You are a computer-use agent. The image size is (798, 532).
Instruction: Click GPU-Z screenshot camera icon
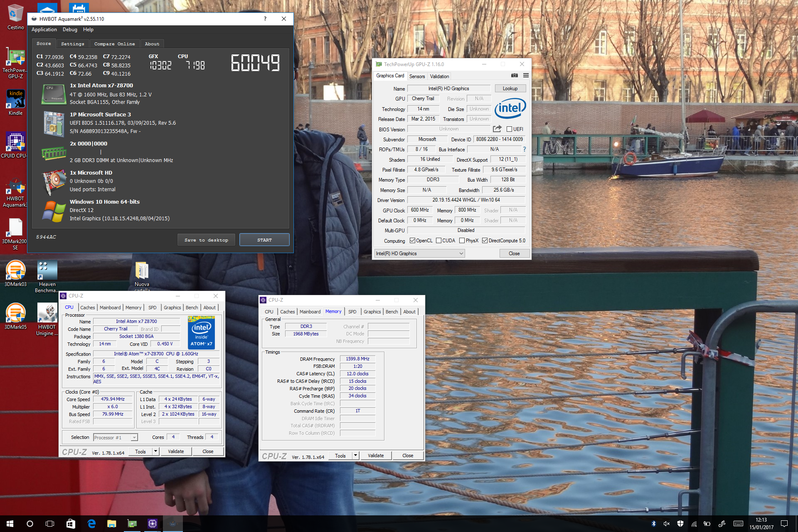pyautogui.click(x=515, y=76)
